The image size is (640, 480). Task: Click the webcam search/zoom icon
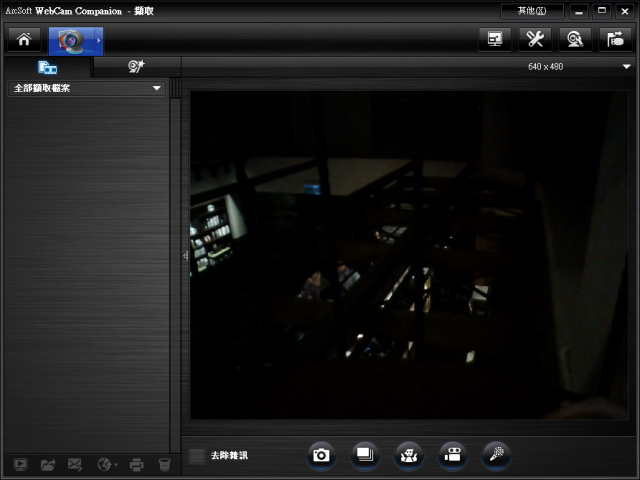tap(575, 40)
